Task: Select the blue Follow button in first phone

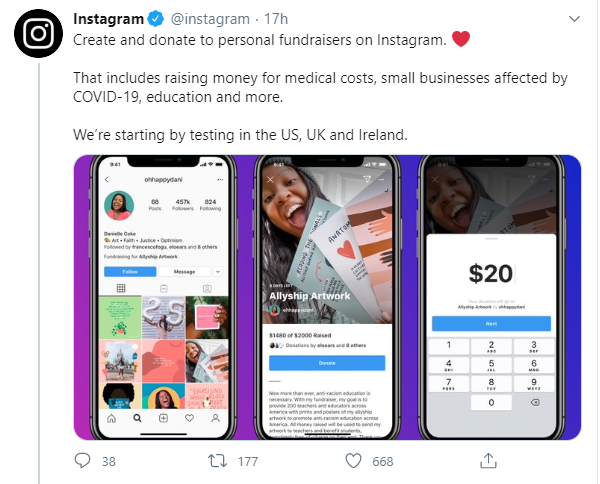Action: pos(130,272)
